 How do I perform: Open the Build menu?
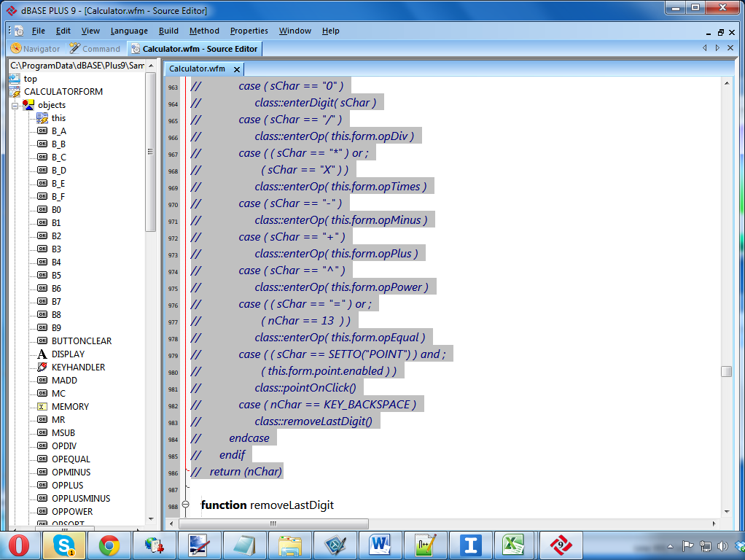pos(168,31)
